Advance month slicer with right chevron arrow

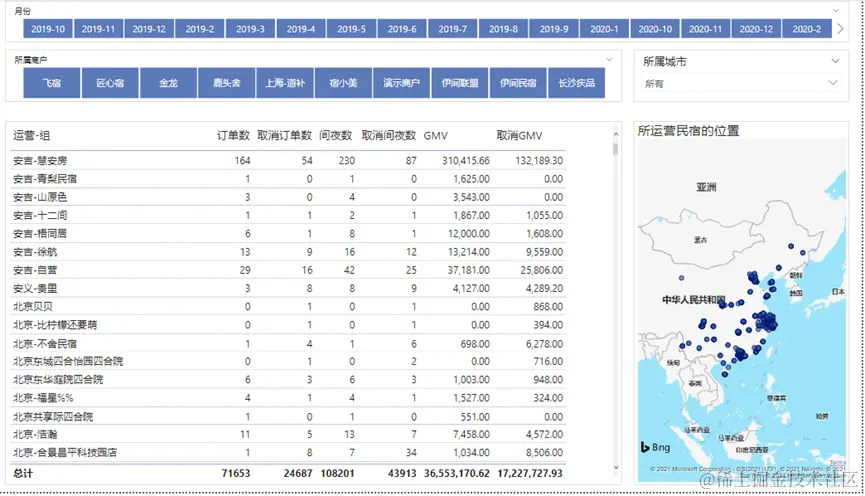840,29
